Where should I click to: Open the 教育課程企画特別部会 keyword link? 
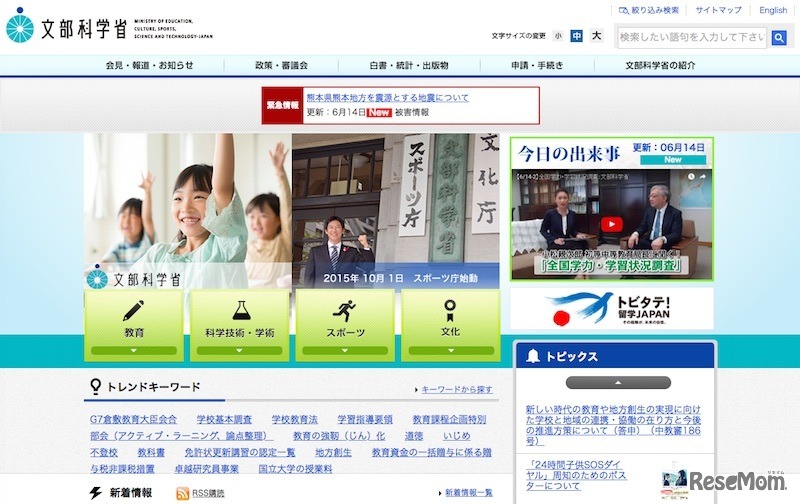(x=449, y=419)
